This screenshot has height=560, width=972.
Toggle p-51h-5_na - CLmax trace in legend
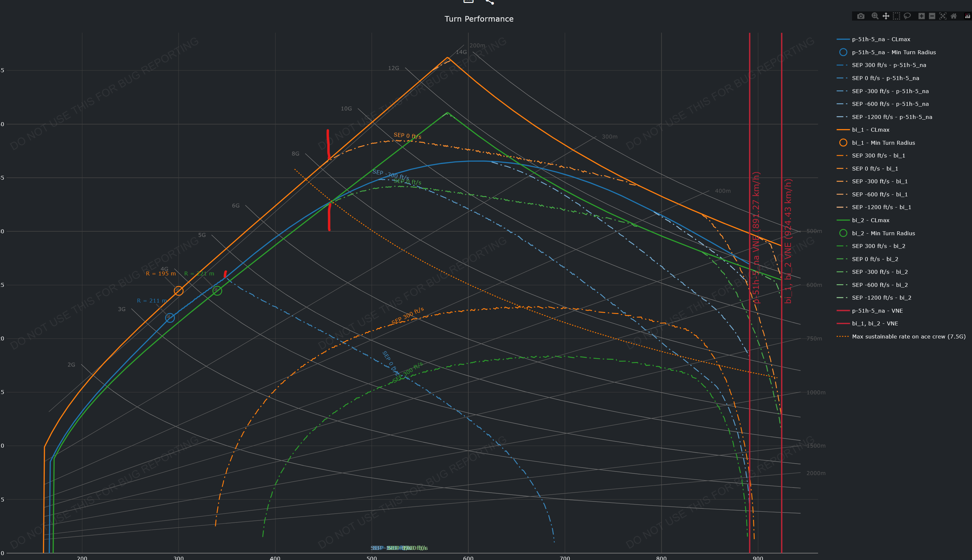click(881, 39)
